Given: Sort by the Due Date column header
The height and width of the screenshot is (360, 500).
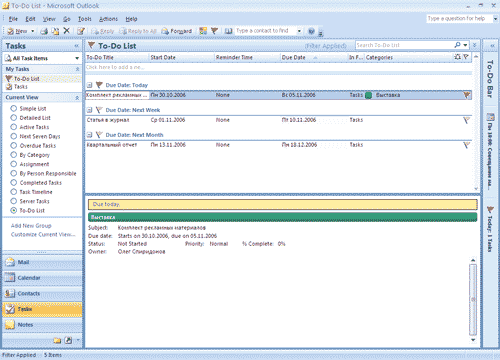Looking at the screenshot, I should point(313,57).
